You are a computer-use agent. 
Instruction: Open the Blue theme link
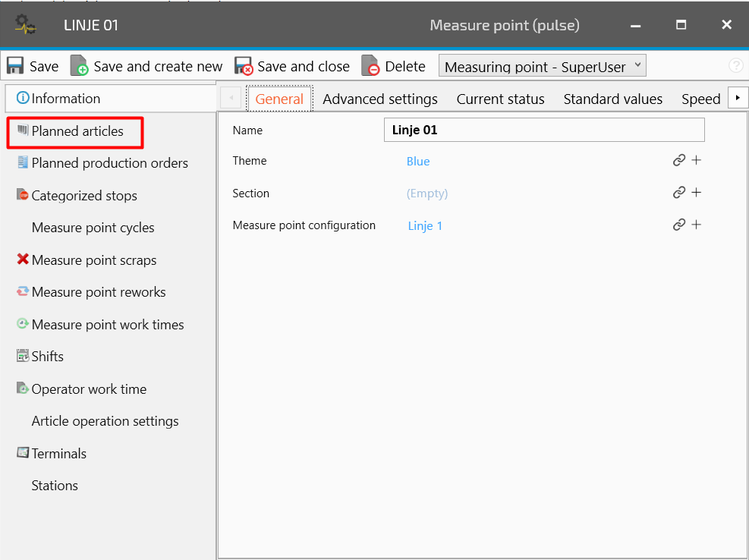[418, 162]
